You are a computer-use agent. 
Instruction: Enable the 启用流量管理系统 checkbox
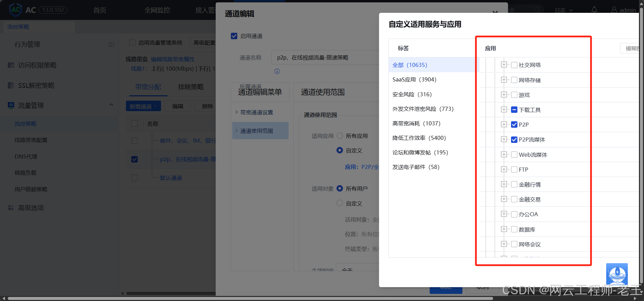tap(133, 43)
